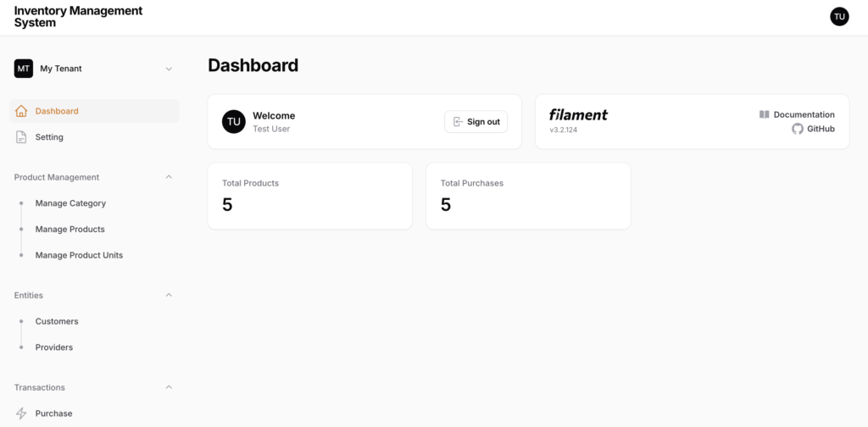868x427 pixels.
Task: Open the TU user avatar menu
Action: pos(839,17)
